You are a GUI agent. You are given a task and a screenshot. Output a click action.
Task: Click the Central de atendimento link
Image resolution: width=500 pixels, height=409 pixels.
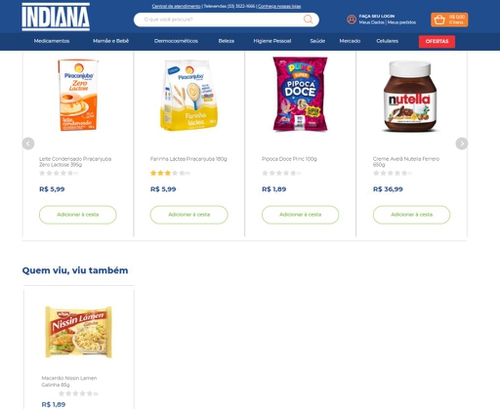[176, 6]
